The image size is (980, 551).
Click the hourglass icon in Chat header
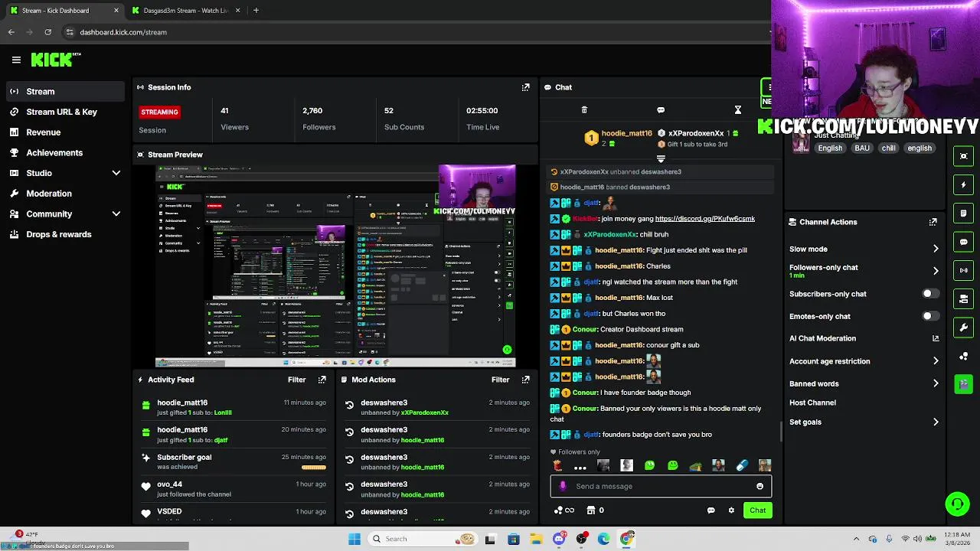pyautogui.click(x=738, y=110)
